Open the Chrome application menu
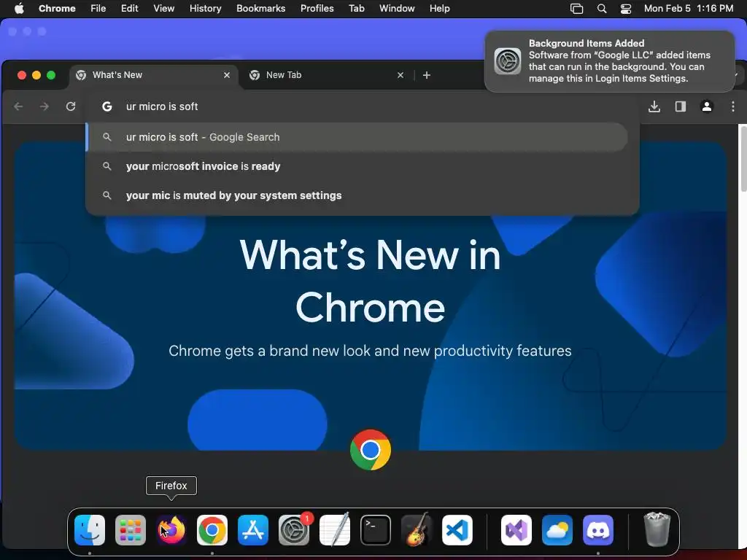This screenshot has height=560, width=747. [57, 9]
